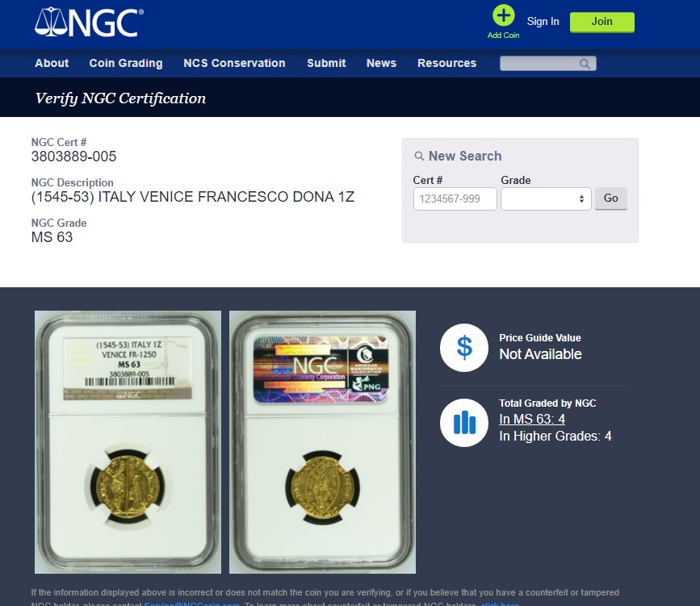Viewport: 700px width, 606px height.
Task: Click the 'Verify NGC Certification' heading
Action: [120, 98]
